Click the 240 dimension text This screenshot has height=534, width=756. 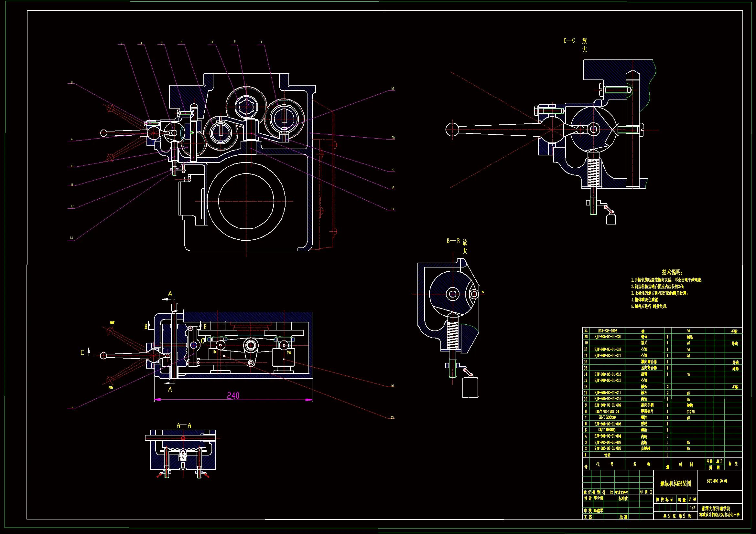[x=233, y=395]
